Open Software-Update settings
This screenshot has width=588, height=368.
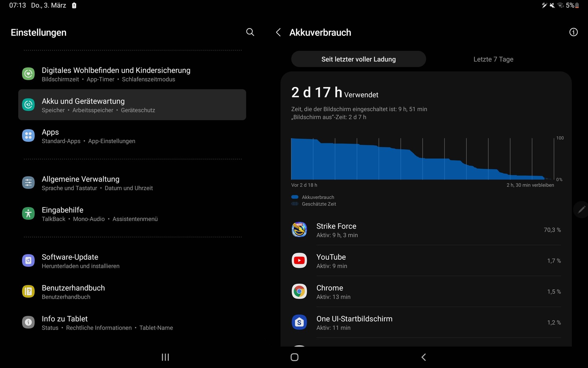[132, 261]
